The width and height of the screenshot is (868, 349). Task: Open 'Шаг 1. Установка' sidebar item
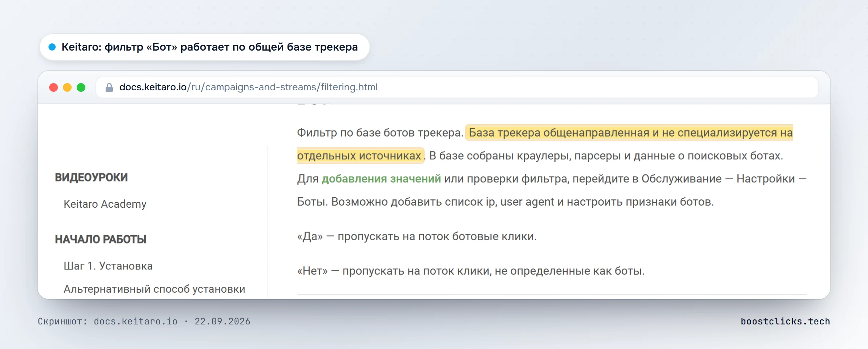108,266
